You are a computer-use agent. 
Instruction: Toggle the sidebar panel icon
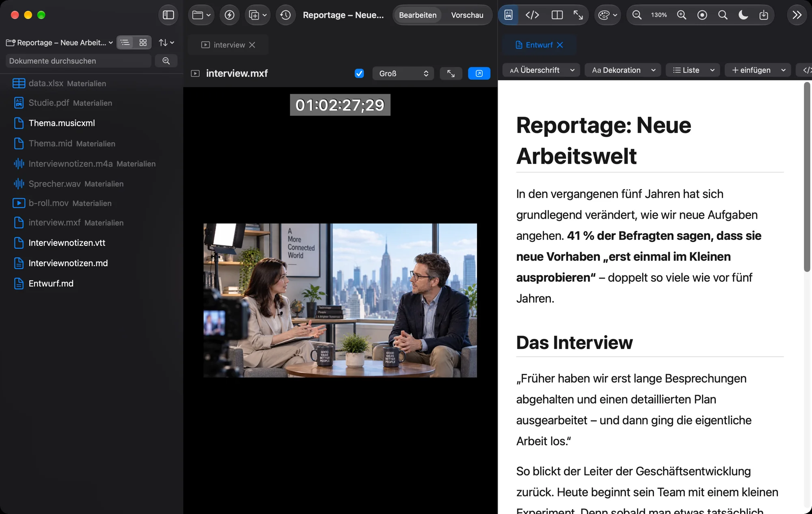pos(168,15)
